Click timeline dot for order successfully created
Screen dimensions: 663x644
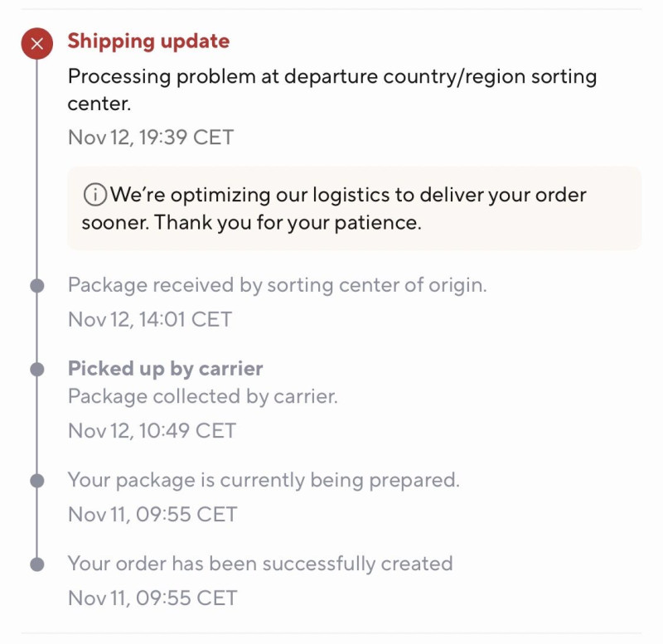tap(36, 564)
